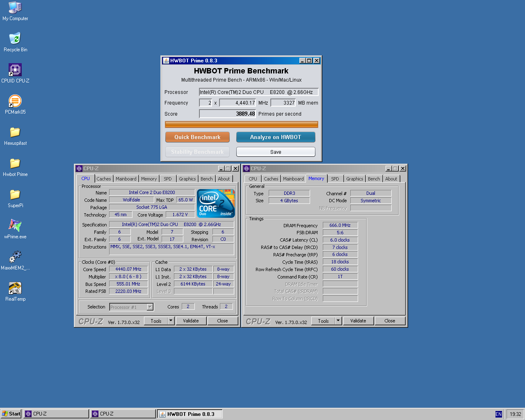Click the DRAM Frequency value 666.0 MHz
Viewport: 525px width, 420px height.
click(340, 225)
